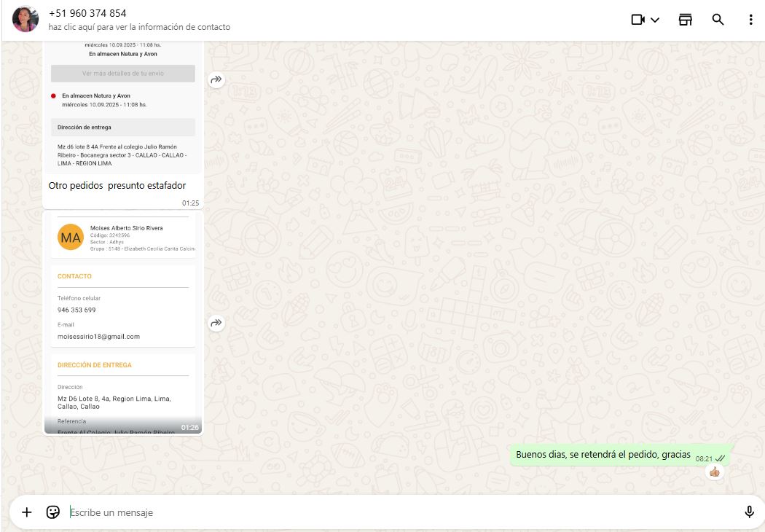The image size is (765, 532).
Task: Search within this chat
Action: tap(718, 20)
